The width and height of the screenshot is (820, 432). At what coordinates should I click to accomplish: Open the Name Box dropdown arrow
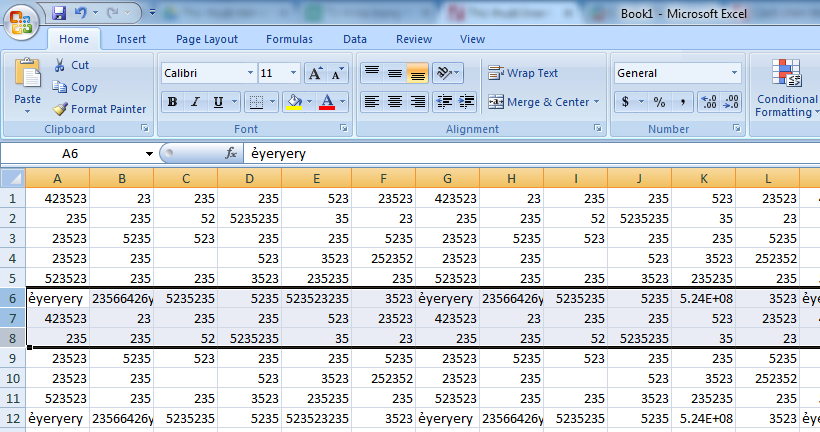tap(149, 154)
